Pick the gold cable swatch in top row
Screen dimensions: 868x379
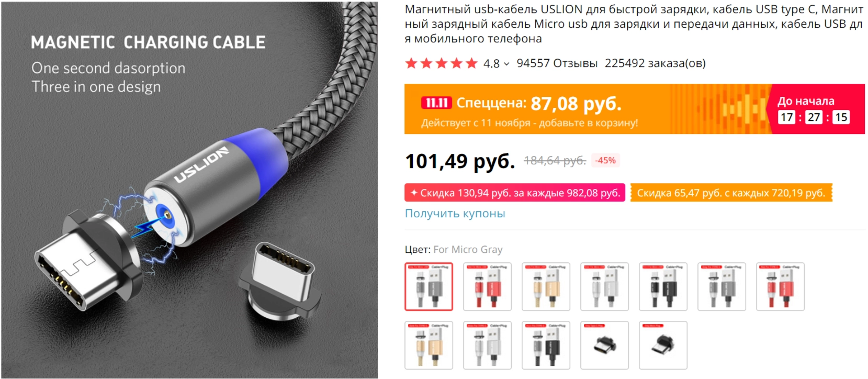click(546, 287)
